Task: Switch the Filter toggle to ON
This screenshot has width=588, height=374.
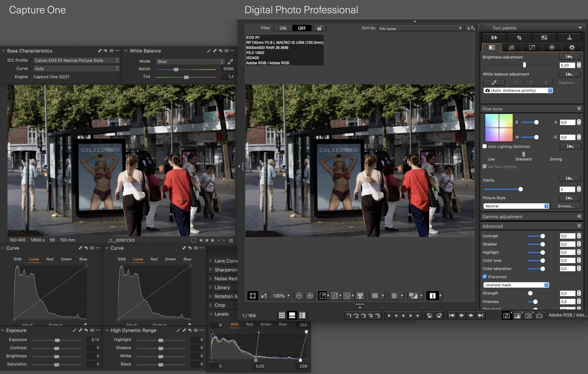Action: [283, 28]
